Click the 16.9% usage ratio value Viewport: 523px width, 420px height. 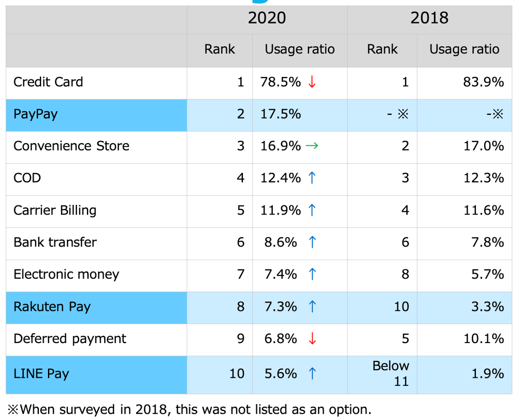(x=281, y=146)
